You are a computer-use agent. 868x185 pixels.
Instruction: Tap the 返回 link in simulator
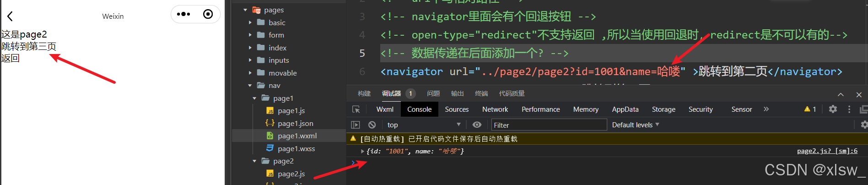[11, 58]
